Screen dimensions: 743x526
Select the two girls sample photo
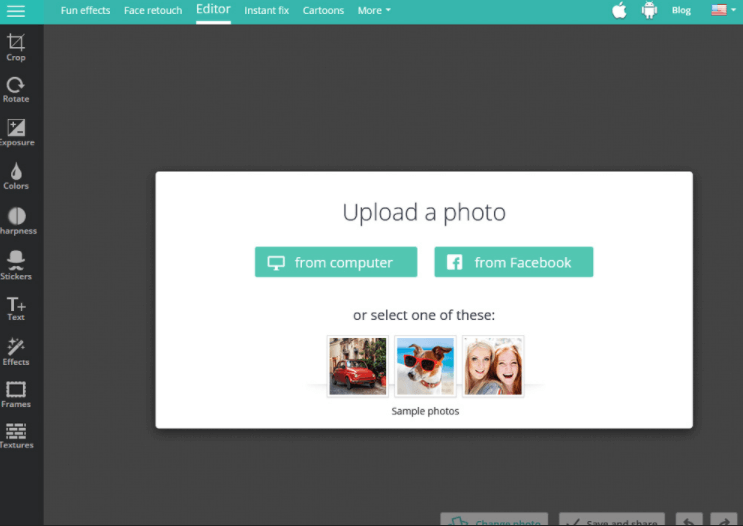coord(493,366)
